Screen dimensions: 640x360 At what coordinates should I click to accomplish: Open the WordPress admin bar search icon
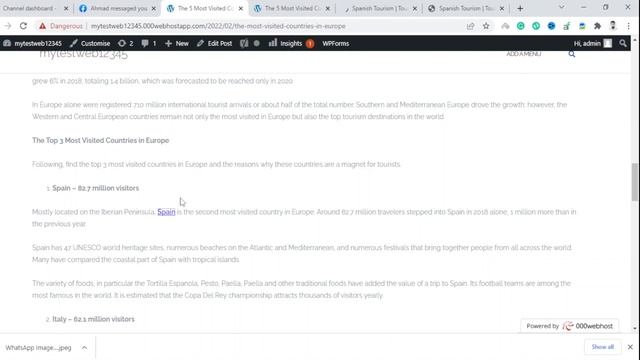pyautogui.click(x=622, y=43)
